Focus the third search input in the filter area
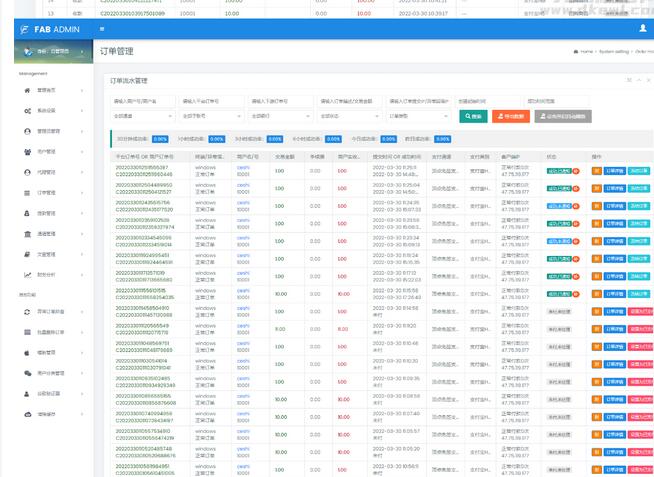 280,101
